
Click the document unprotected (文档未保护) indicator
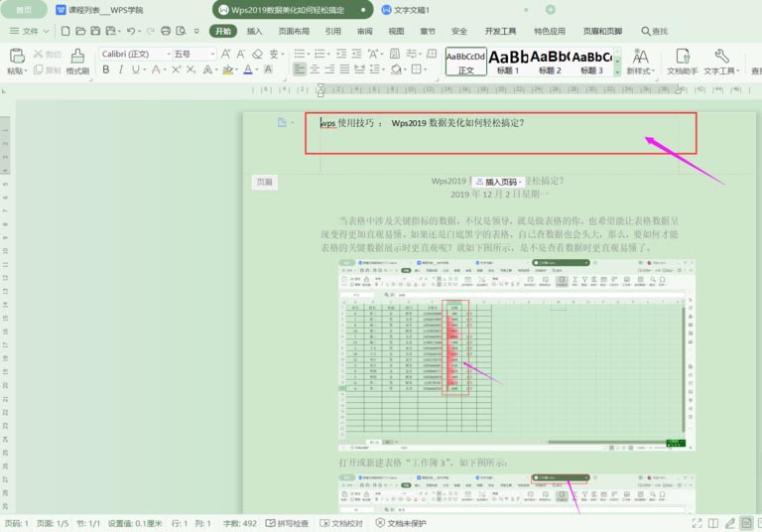click(x=401, y=523)
